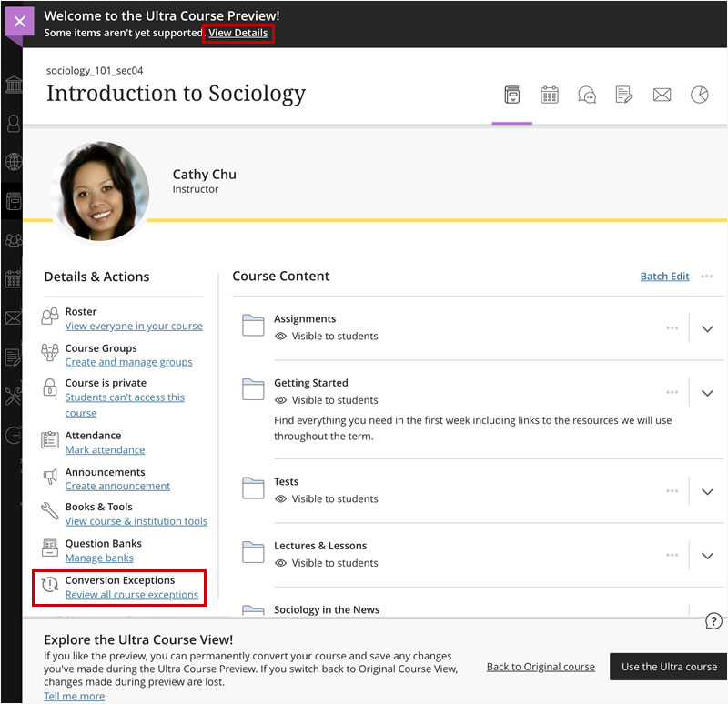Close the Ultra Course Preview panel
This screenshot has width=728, height=704.
[20, 22]
